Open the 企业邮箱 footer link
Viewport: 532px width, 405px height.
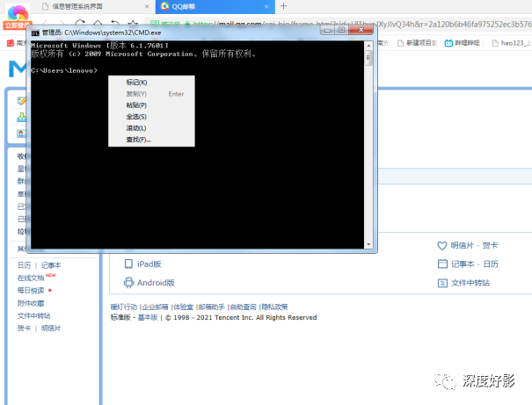155,307
